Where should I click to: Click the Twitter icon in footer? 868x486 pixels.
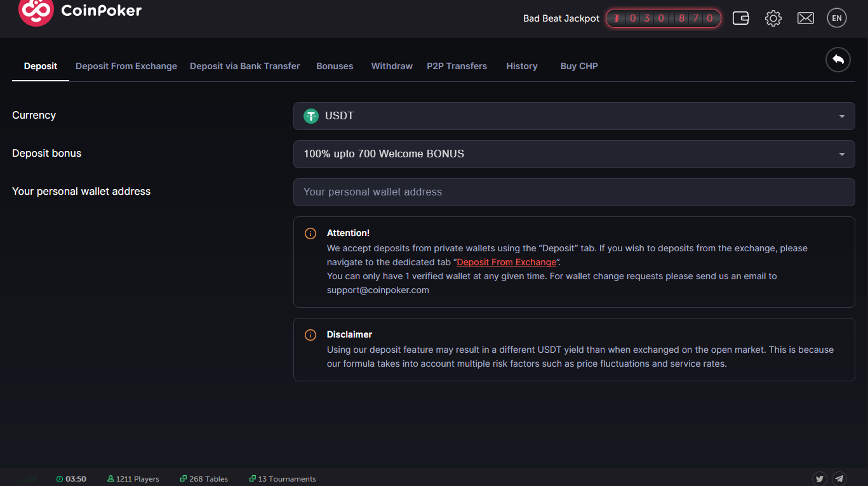click(820, 479)
